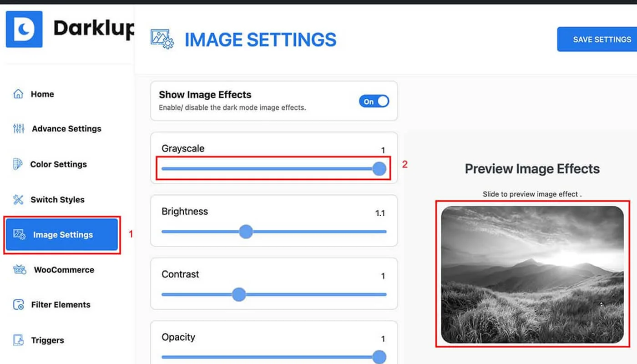Viewport: 637px width, 364px height.
Task: Select the Image Settings sidebar tab
Action: click(62, 235)
